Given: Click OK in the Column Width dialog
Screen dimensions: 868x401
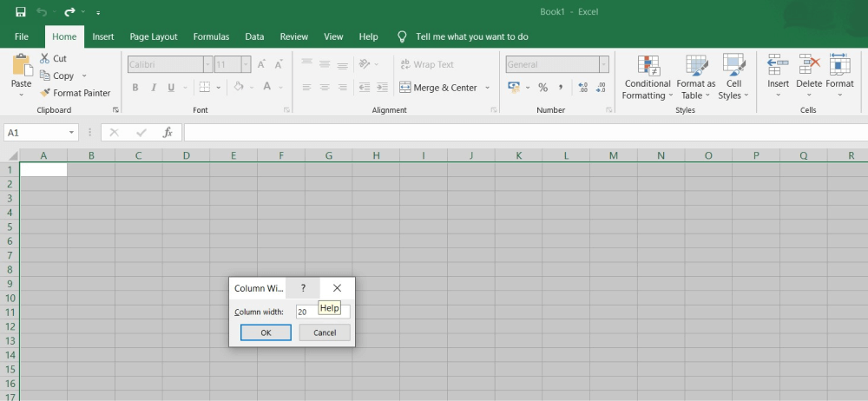Looking at the screenshot, I should pos(266,332).
